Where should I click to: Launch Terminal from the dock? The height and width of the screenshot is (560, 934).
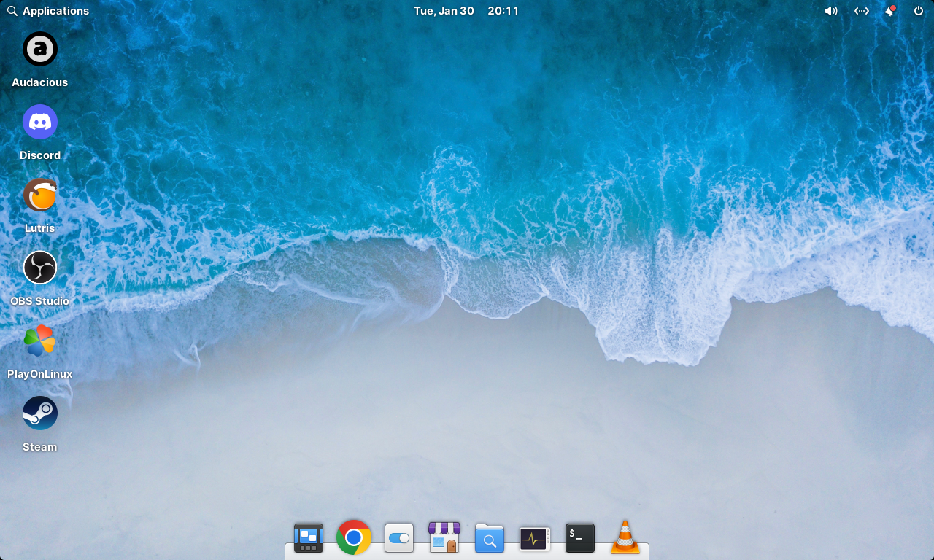click(580, 538)
